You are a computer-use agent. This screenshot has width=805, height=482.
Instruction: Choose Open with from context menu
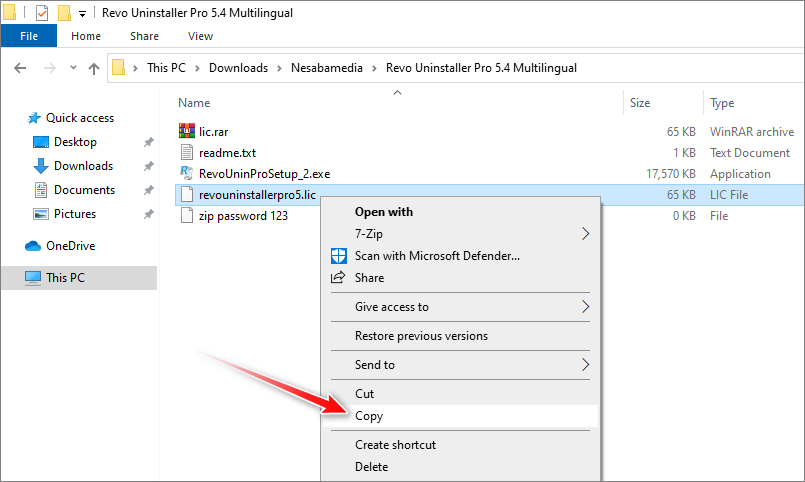point(384,212)
